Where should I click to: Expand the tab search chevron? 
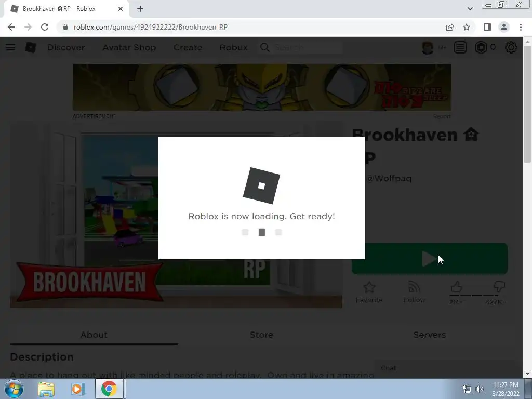470,9
